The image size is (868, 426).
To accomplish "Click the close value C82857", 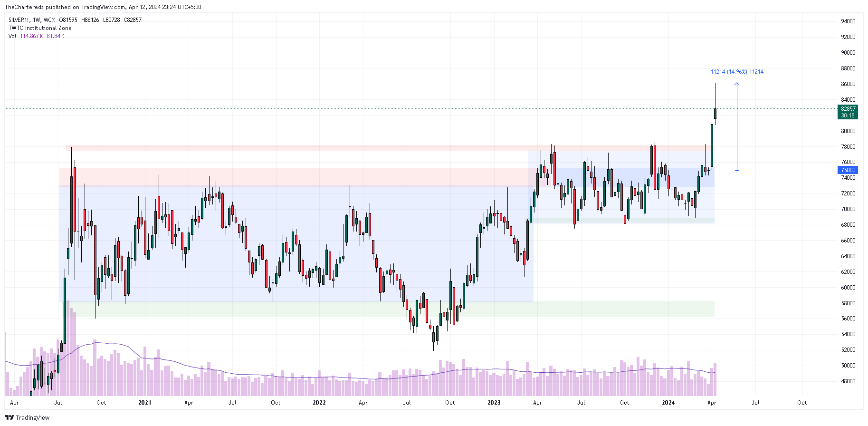I will (133, 20).
